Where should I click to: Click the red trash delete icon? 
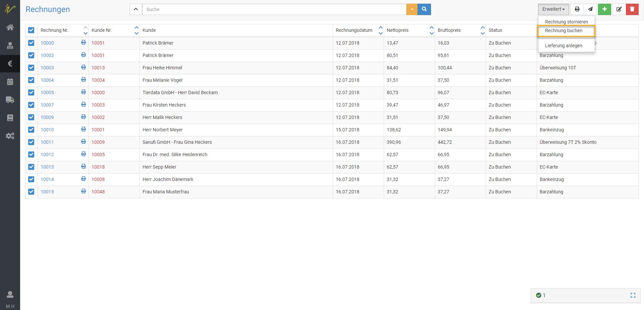[x=632, y=9]
